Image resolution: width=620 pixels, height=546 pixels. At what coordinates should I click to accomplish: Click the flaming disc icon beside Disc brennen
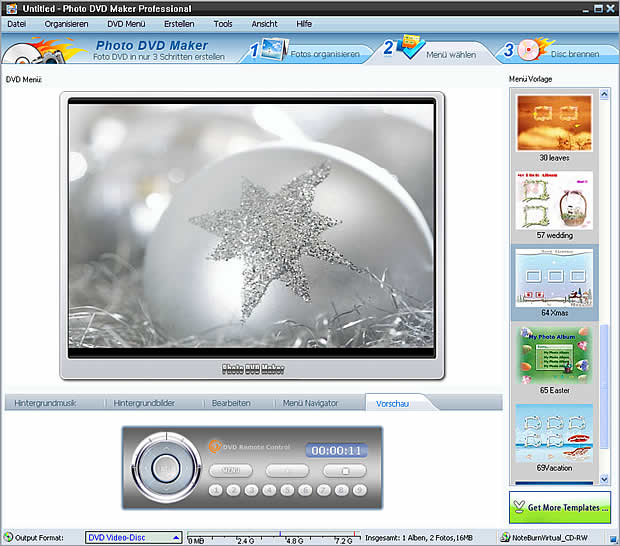[x=535, y=49]
